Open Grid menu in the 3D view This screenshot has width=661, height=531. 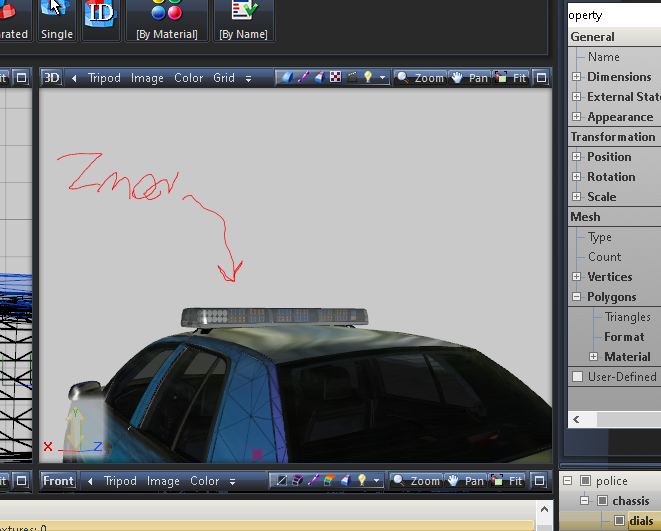click(224, 78)
